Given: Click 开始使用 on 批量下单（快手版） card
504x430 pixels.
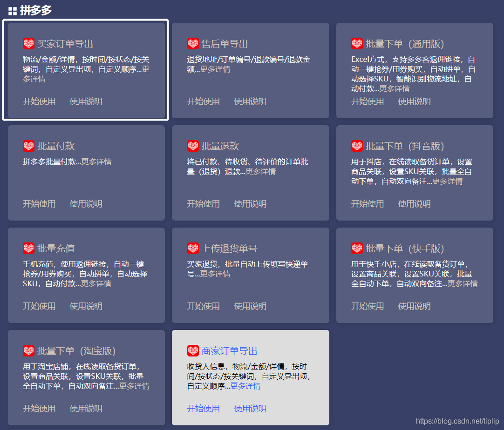Looking at the screenshot, I should tap(368, 306).
